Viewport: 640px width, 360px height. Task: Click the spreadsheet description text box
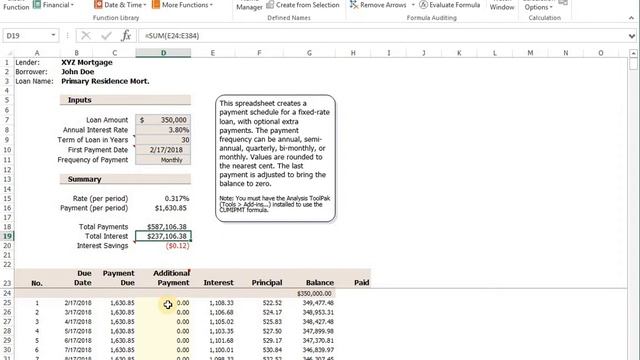(276, 158)
